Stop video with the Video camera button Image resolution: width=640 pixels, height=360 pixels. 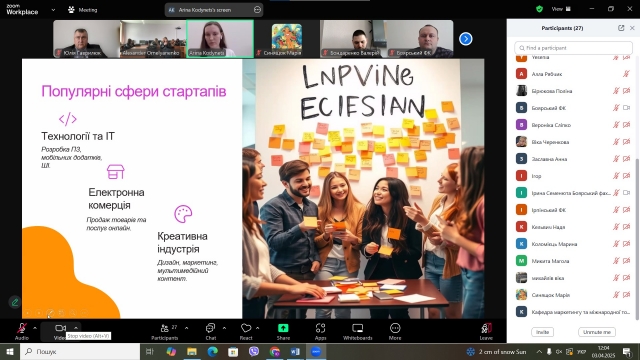[x=60, y=328]
